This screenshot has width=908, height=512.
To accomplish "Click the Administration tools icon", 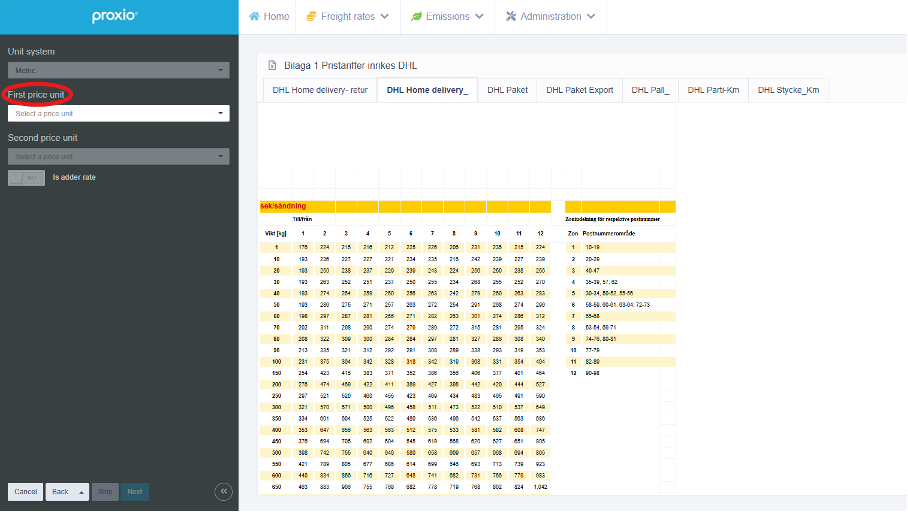I will point(511,16).
